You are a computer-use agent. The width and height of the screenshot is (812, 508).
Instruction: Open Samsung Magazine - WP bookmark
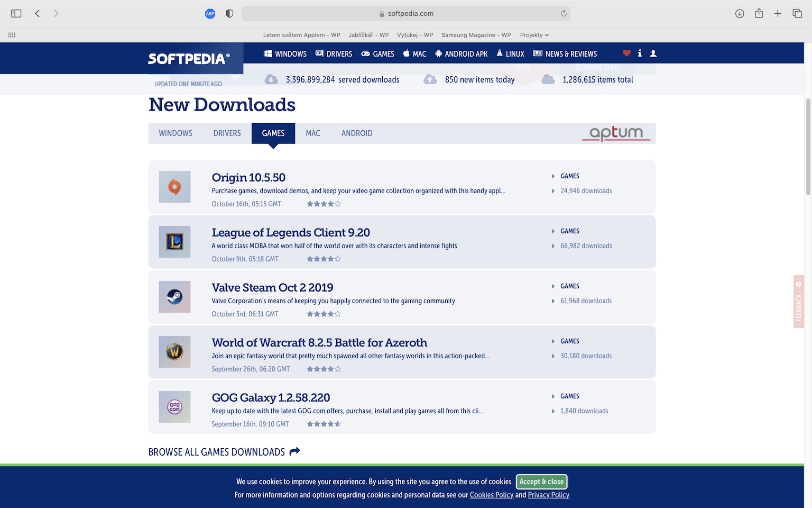point(476,35)
